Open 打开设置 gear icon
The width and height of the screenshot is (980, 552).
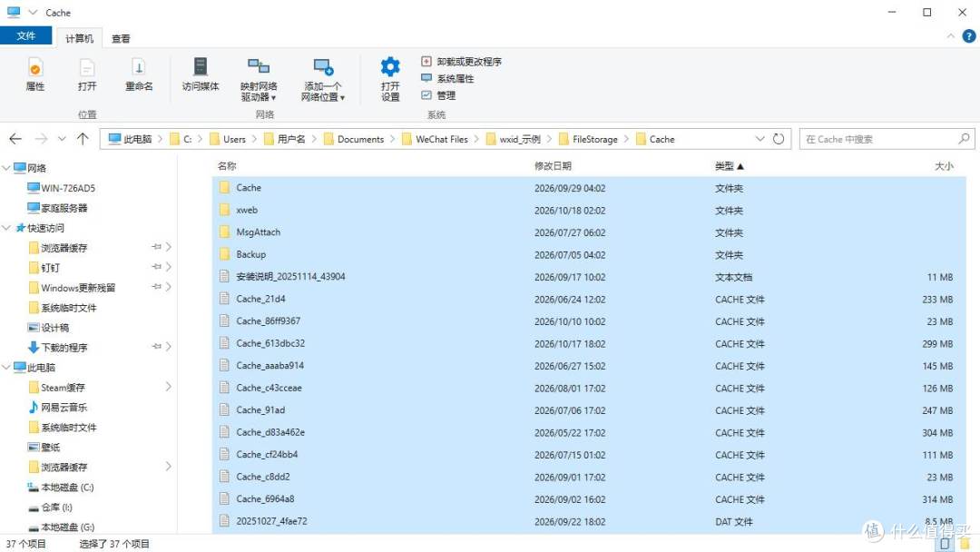[390, 79]
